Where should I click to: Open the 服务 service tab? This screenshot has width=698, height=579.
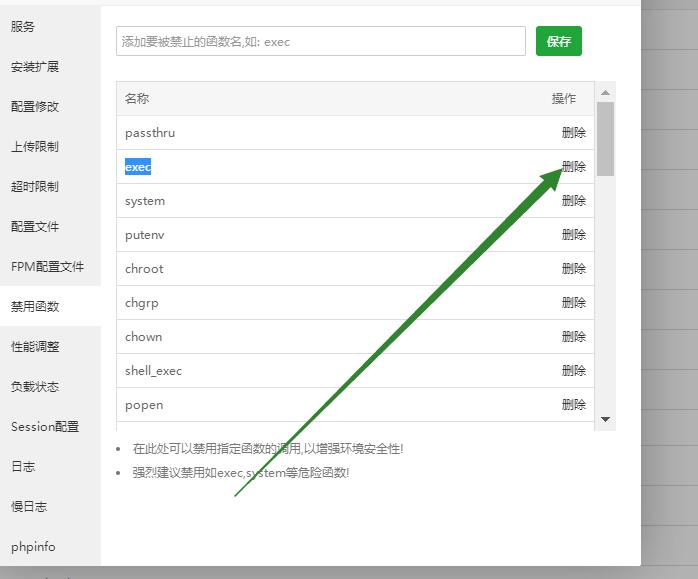(23, 27)
